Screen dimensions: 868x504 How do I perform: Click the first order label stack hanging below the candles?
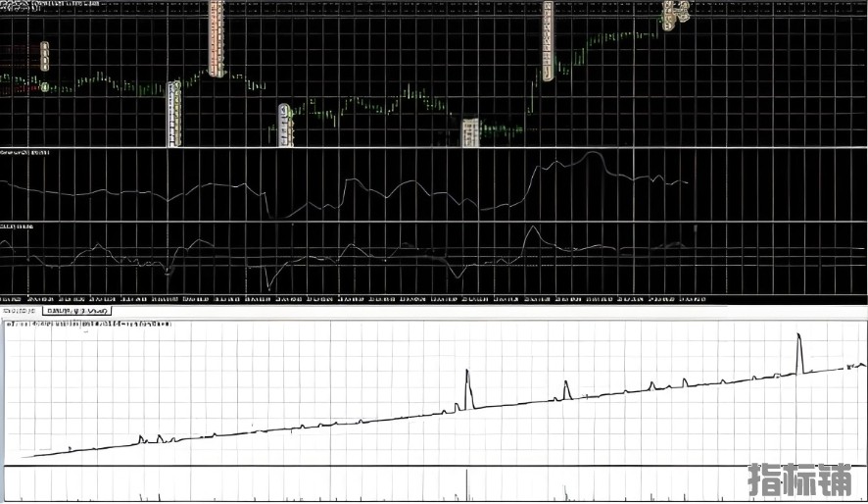pyautogui.click(x=173, y=113)
